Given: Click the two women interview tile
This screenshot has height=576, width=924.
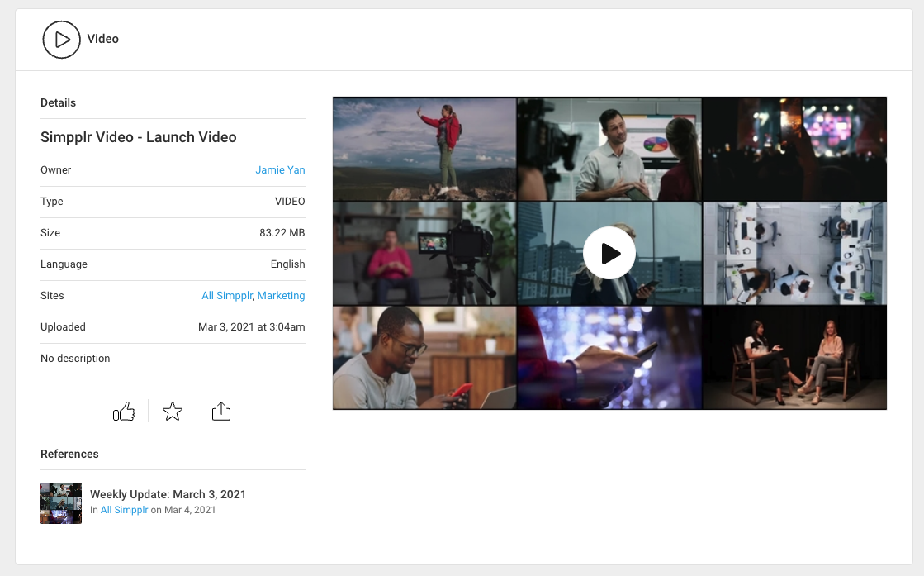Looking at the screenshot, I should pyautogui.click(x=794, y=358).
